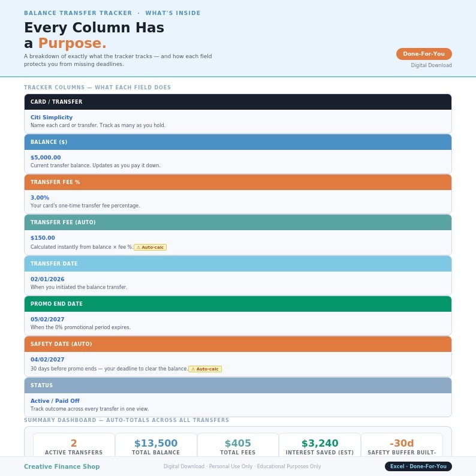Select the CARD / TRANSFER header bar

click(237, 102)
